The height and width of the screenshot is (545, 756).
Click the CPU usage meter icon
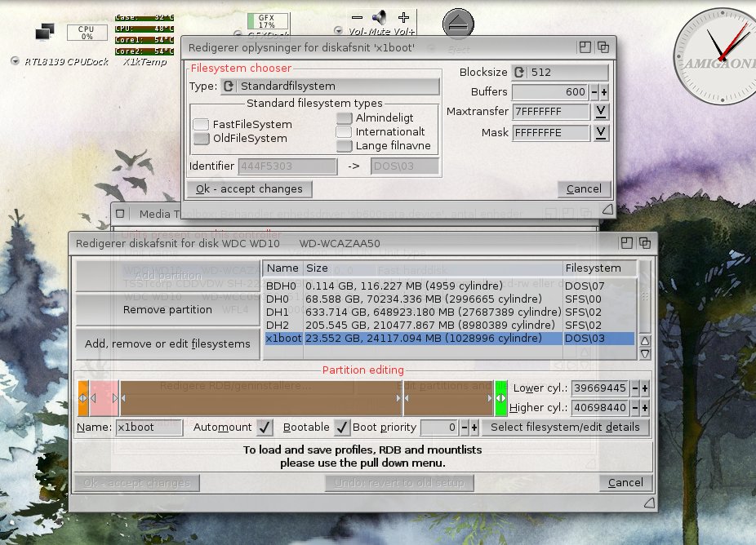click(86, 32)
